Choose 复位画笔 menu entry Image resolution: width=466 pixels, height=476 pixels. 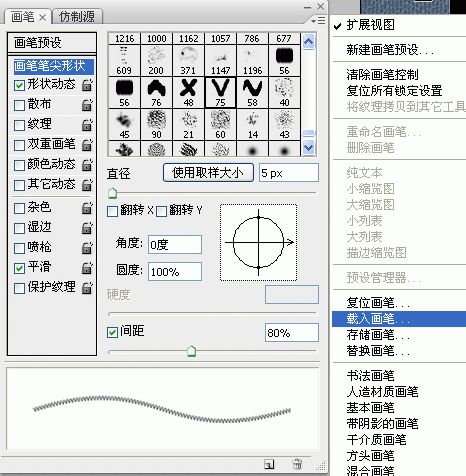tap(399, 303)
